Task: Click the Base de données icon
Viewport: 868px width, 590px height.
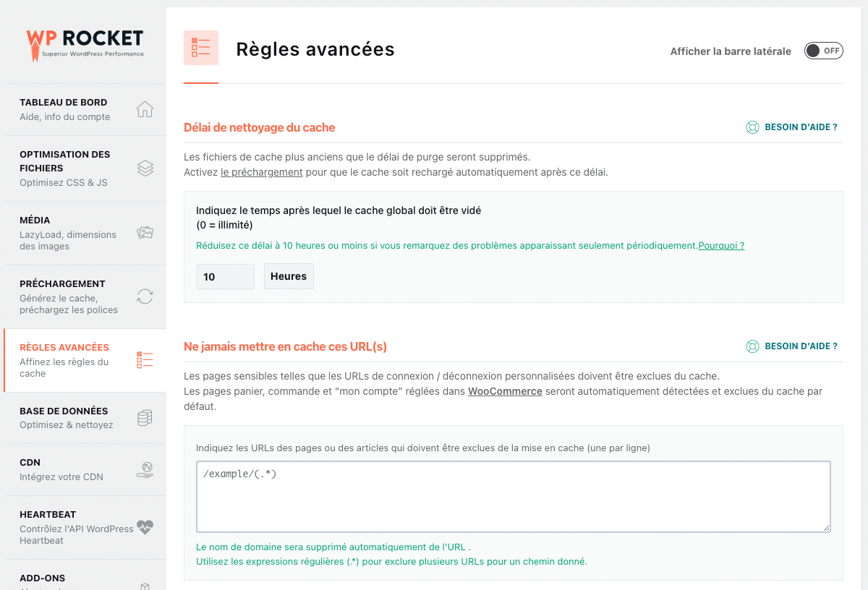Action: pyautogui.click(x=145, y=418)
